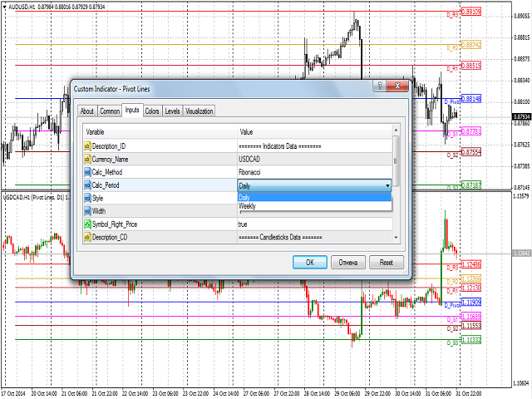The width and height of the screenshot is (532, 399).
Task: Click the Calc_Method variable label
Action: click(107, 172)
